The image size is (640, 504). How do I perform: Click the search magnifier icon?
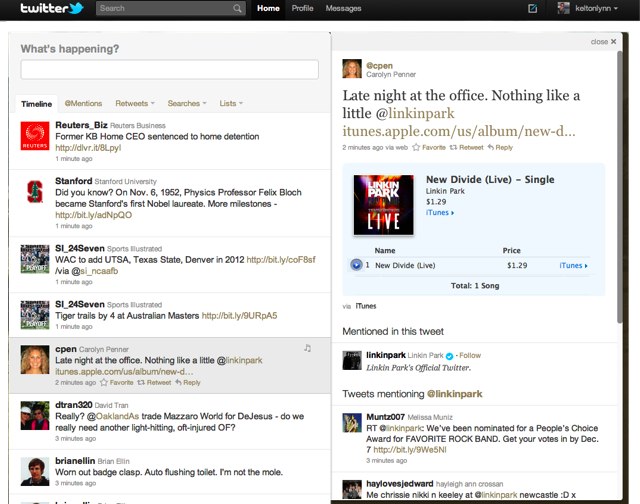(237, 9)
